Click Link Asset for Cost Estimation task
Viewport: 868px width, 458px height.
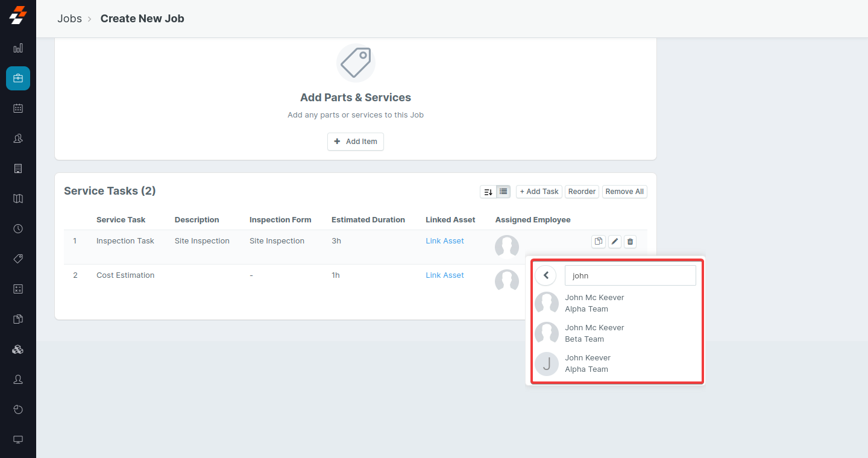(444, 275)
